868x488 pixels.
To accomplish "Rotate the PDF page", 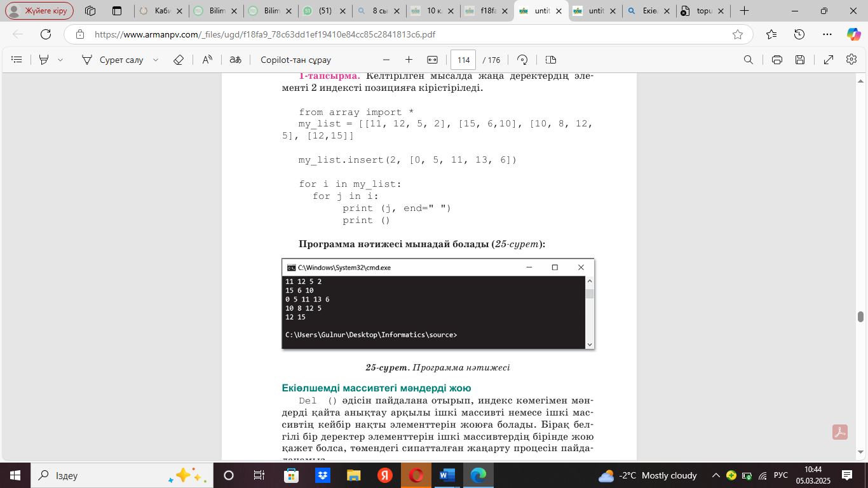I will [x=522, y=60].
